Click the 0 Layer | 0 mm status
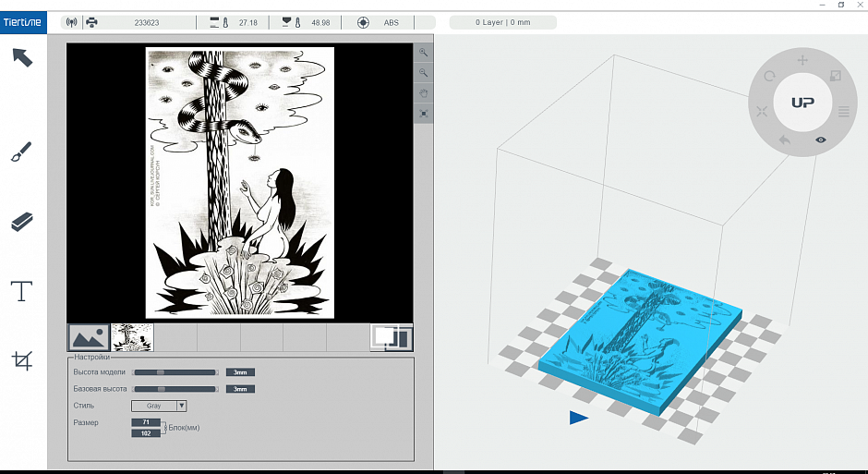This screenshot has width=868, height=474. pos(502,22)
